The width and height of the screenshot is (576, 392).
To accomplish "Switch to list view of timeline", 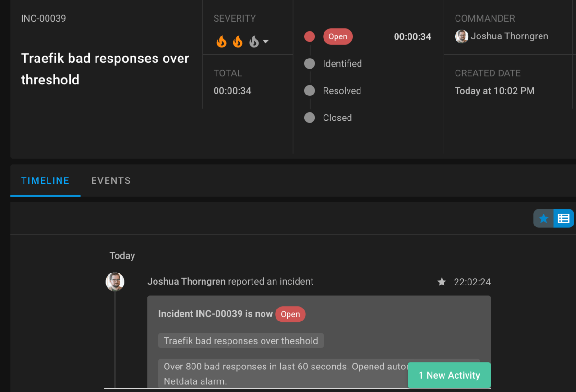I will click(x=564, y=218).
